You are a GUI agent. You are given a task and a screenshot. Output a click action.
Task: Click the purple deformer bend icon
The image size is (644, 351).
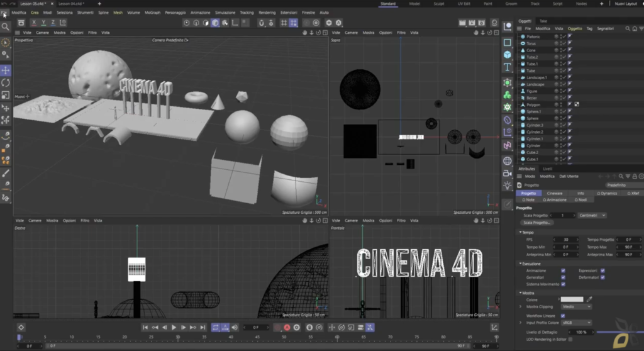pos(508,120)
